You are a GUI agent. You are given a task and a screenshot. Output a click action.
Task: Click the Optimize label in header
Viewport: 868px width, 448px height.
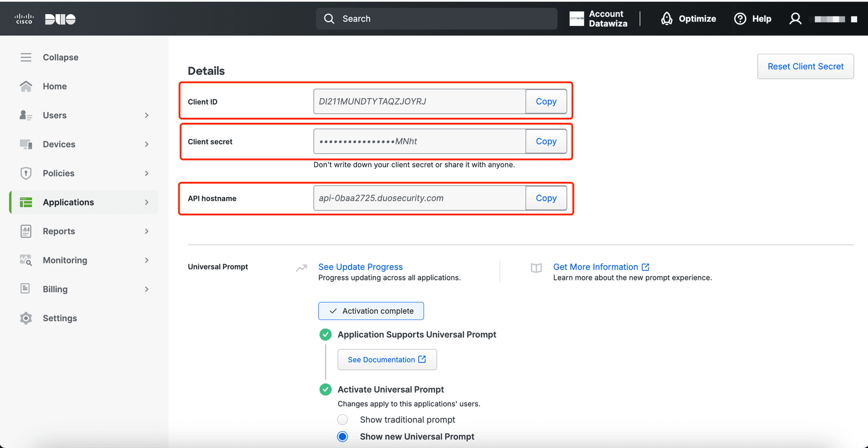tap(698, 19)
